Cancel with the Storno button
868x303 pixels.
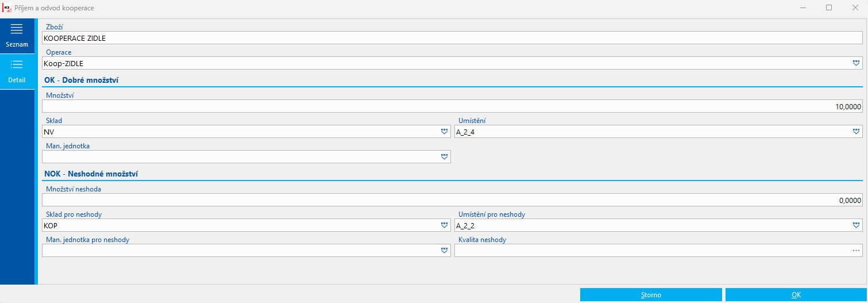[651, 294]
